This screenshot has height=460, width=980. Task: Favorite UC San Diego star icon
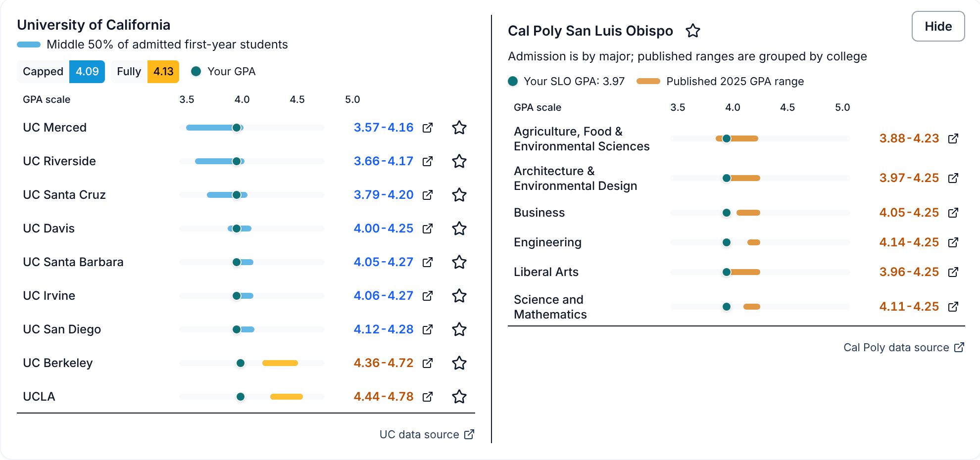coord(459,329)
